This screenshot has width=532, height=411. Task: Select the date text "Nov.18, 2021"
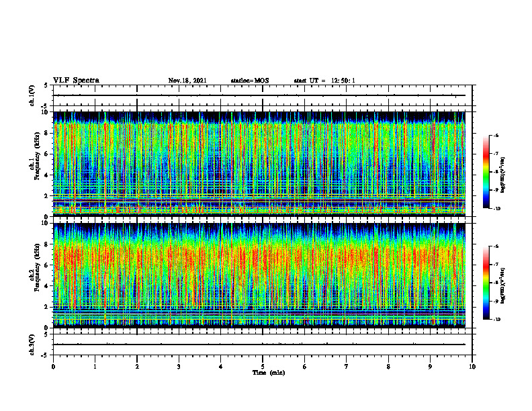187,81
